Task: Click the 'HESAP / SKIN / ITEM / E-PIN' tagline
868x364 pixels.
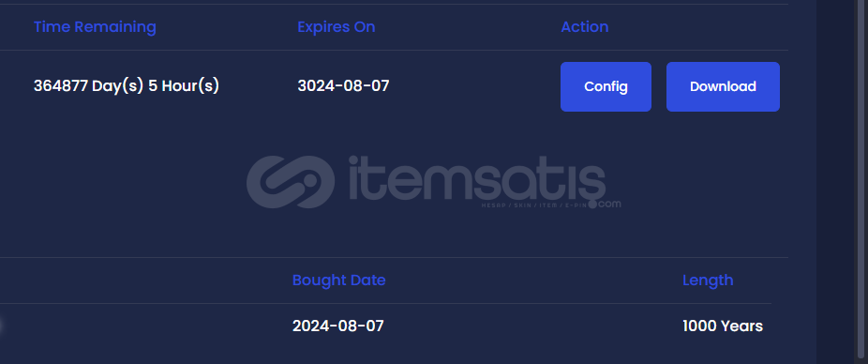Action: tap(533, 205)
